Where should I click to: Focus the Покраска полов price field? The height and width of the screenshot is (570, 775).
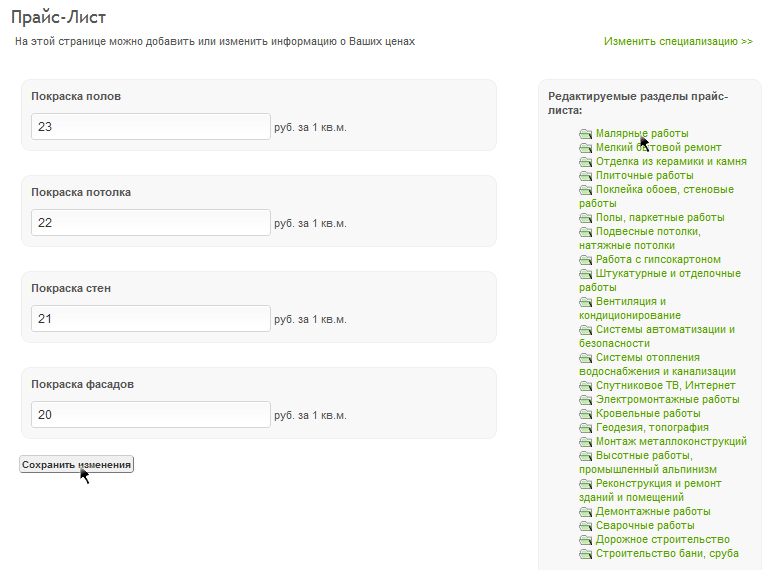(150, 127)
